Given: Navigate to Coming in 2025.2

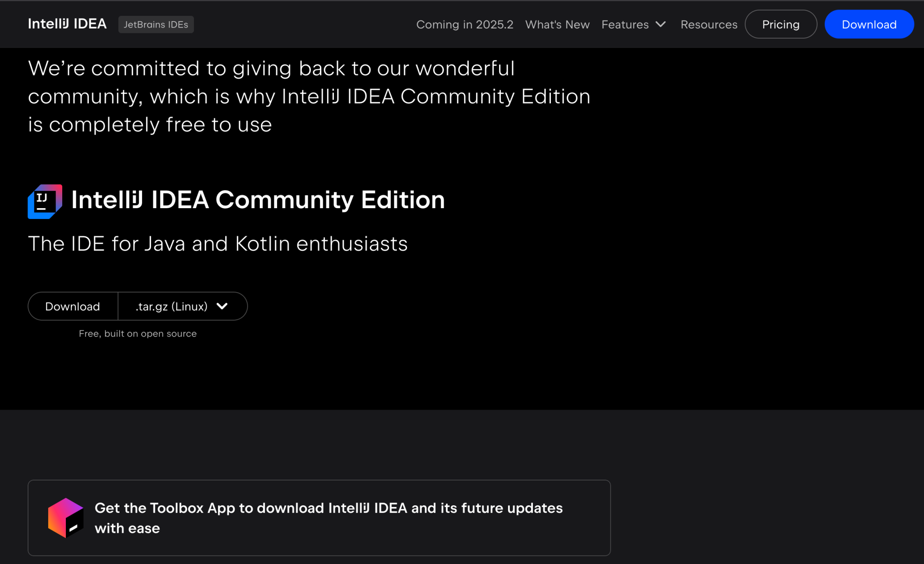Looking at the screenshot, I should 465,24.
